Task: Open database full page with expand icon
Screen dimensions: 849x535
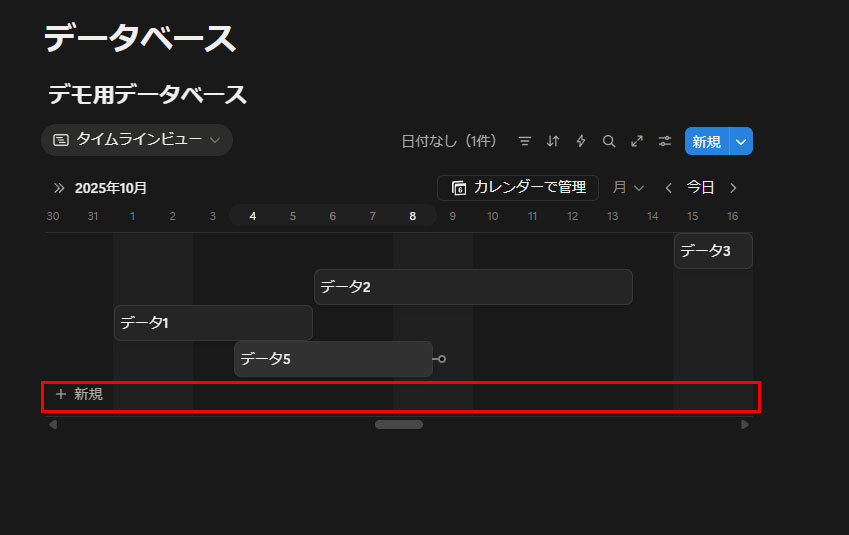Action: [x=636, y=142]
